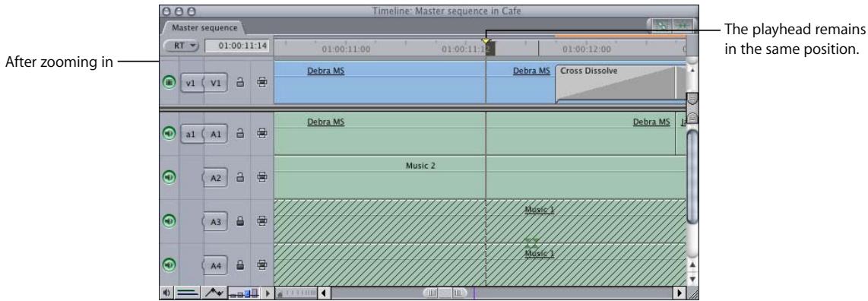
Task: Click the horizontal scroll left arrow
Action: click(x=324, y=292)
